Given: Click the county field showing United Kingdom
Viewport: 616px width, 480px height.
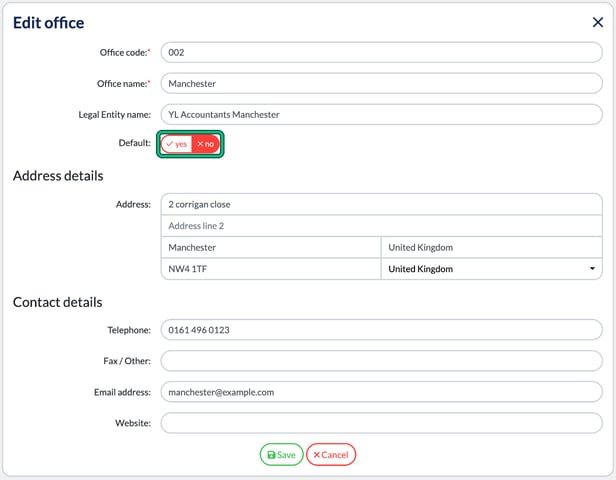Looking at the screenshot, I should point(491,247).
